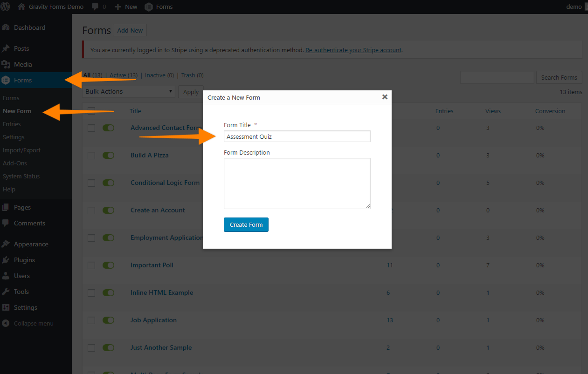The image size is (588, 374).
Task: Open the Forms item in top admin bar
Action: (x=159, y=7)
